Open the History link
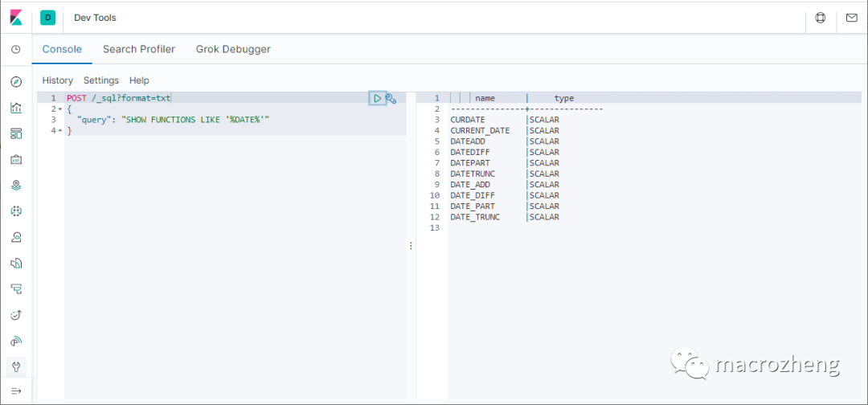This screenshot has height=405, width=868. pos(58,80)
